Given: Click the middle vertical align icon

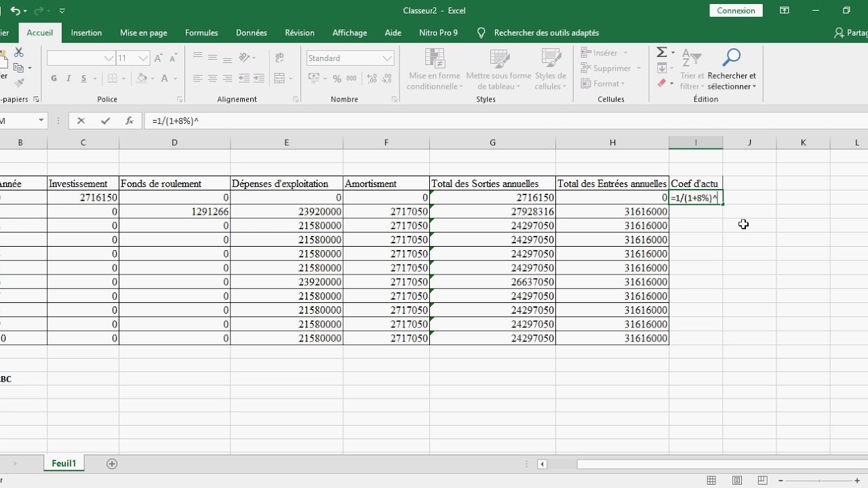Looking at the screenshot, I should click(x=212, y=58).
